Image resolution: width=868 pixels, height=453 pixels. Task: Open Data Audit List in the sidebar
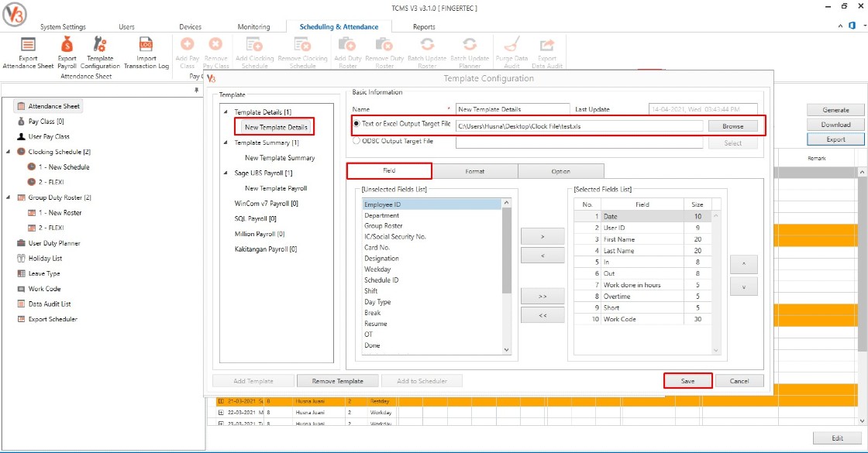pos(44,304)
